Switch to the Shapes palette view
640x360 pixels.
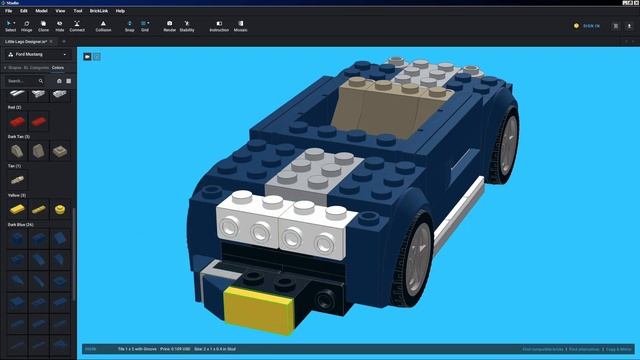[15, 68]
